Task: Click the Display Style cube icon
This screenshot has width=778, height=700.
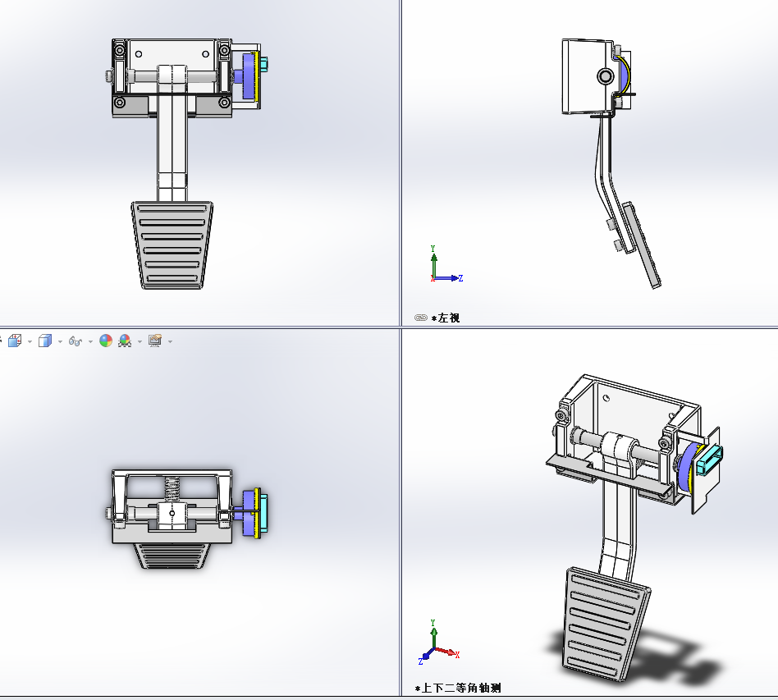Action: coord(45,341)
